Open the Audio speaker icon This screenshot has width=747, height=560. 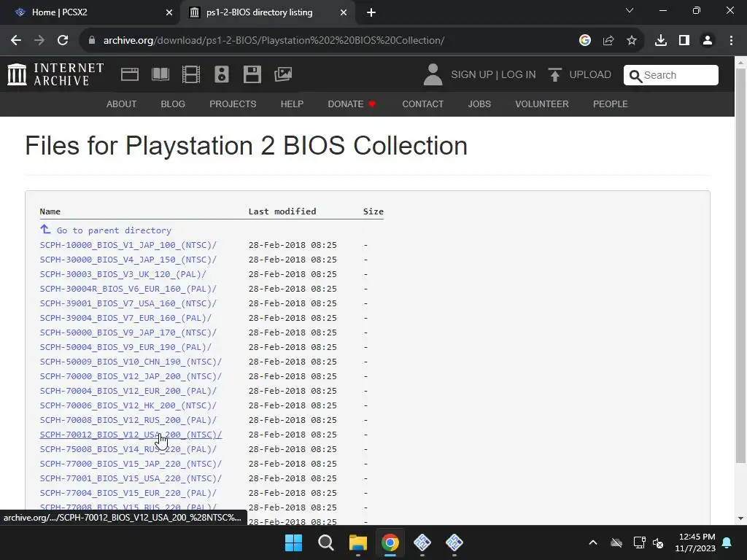[x=222, y=74]
